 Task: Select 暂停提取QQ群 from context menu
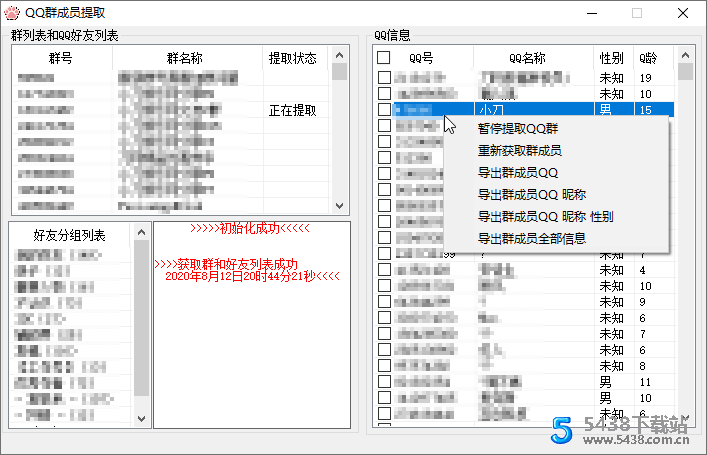(518, 129)
